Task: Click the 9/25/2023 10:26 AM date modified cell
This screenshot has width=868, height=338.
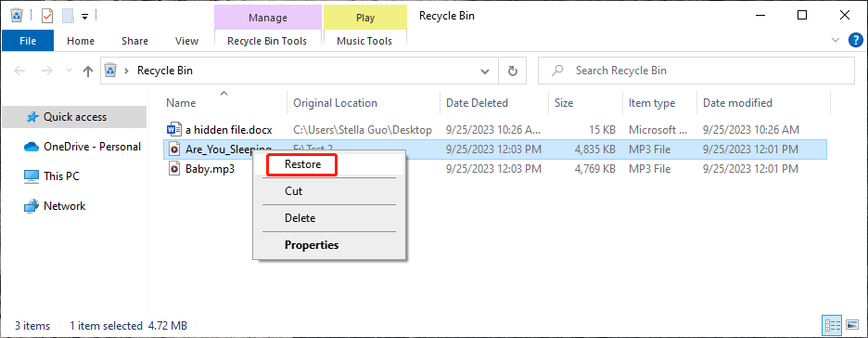Action: tap(750, 130)
